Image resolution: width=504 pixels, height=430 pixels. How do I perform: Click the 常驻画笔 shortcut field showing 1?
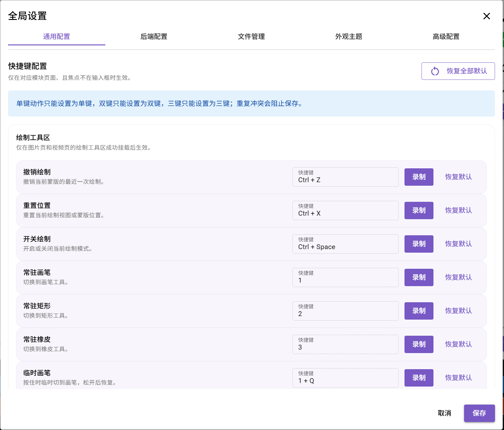(345, 277)
